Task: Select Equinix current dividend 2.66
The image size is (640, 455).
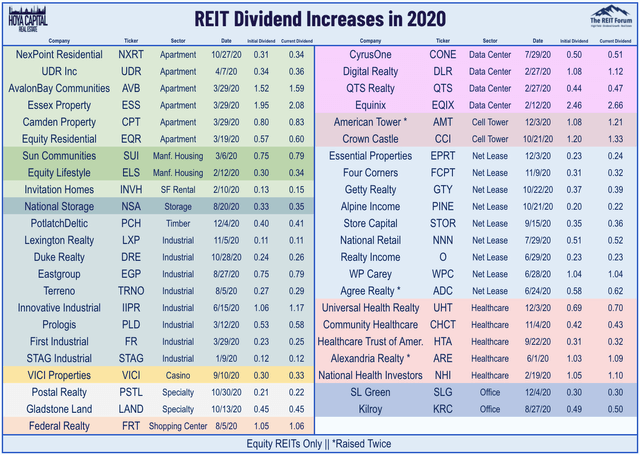Action: 615,105
